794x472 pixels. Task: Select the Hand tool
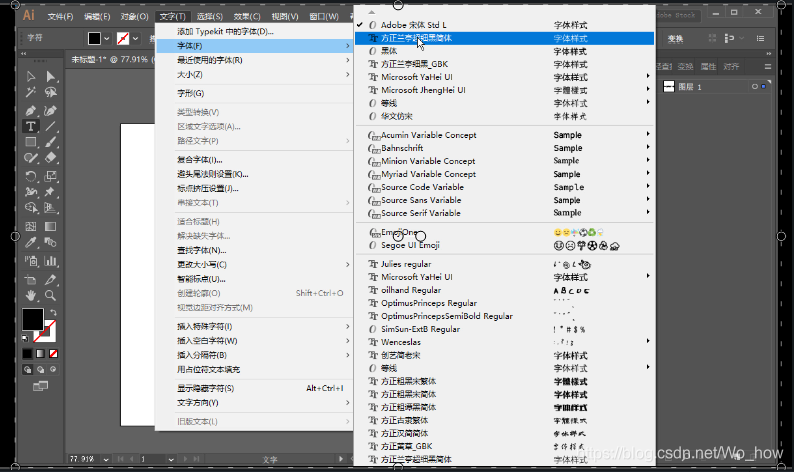(x=31, y=295)
